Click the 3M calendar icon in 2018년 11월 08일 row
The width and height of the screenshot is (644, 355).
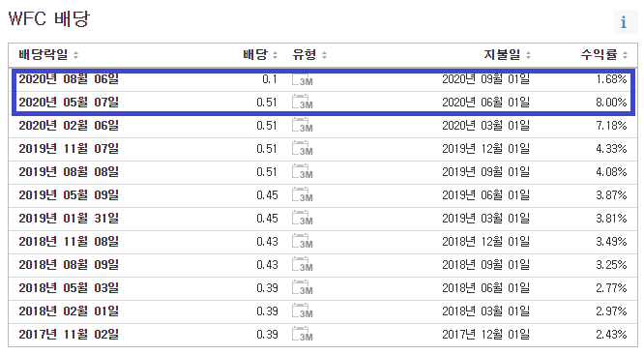303,241
